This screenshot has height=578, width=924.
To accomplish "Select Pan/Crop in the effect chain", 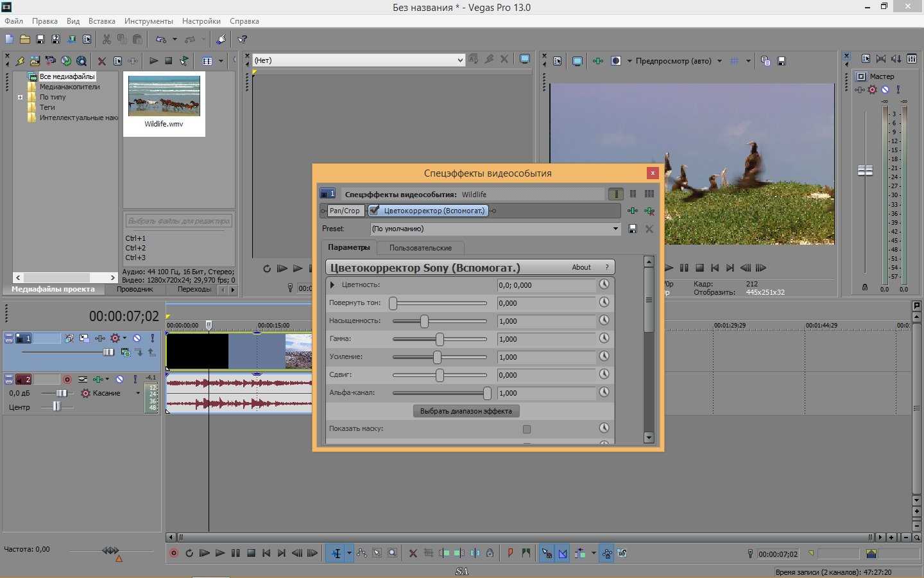I will 345,211.
